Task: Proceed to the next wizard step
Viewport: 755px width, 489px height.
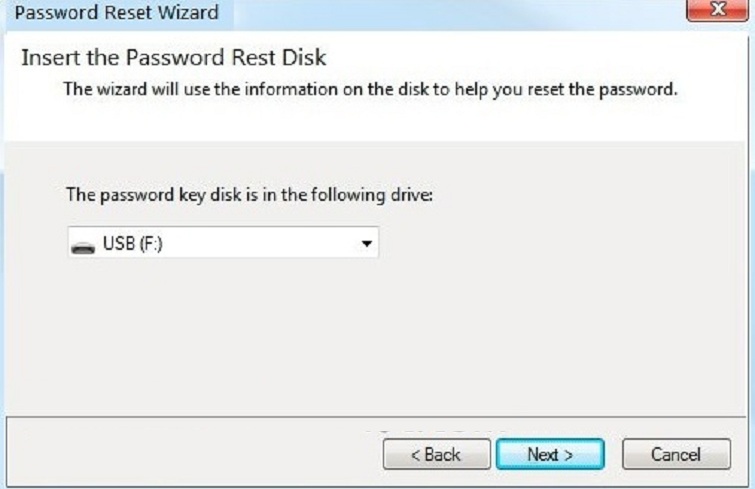Action: (x=550, y=454)
